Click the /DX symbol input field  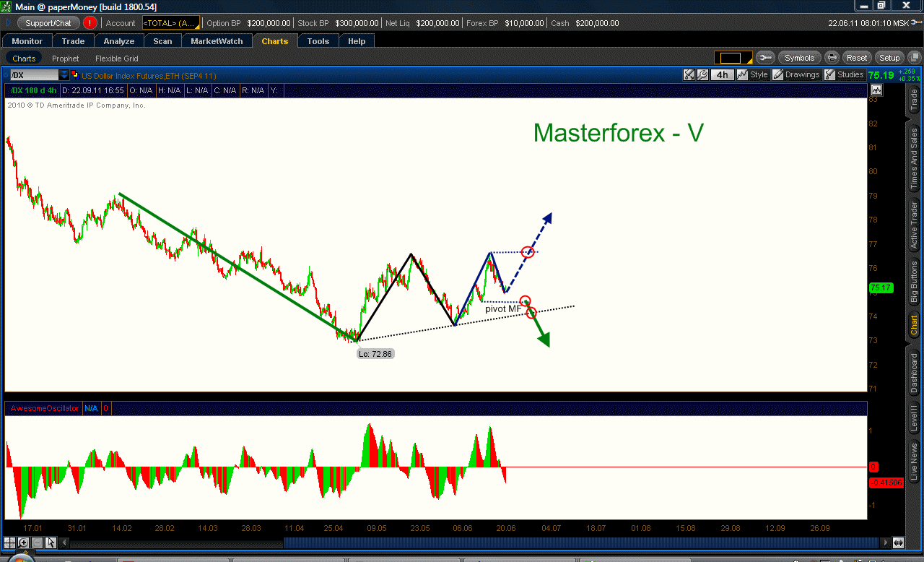click(34, 74)
